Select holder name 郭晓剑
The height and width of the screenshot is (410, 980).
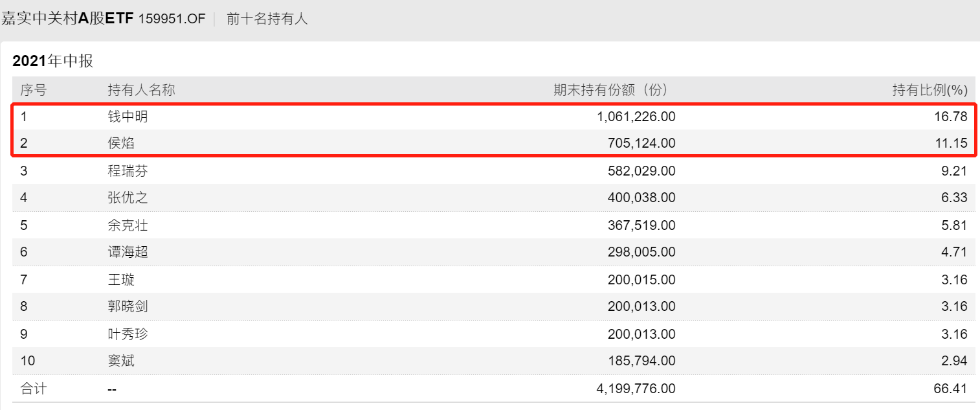point(128,306)
